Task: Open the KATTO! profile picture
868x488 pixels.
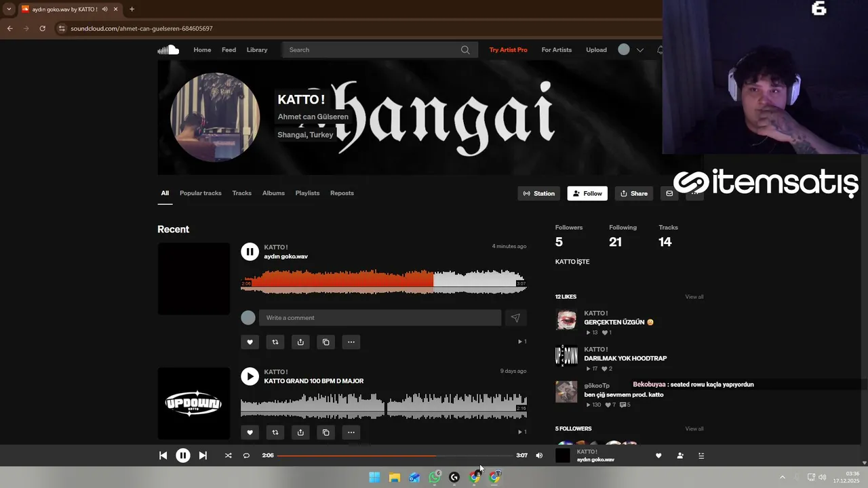Action: (215, 117)
